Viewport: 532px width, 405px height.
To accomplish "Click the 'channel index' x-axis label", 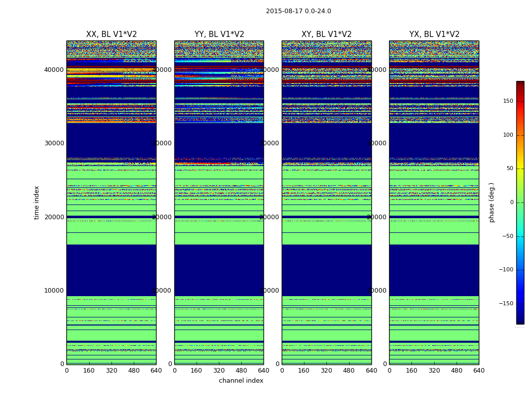I will click(x=241, y=381).
